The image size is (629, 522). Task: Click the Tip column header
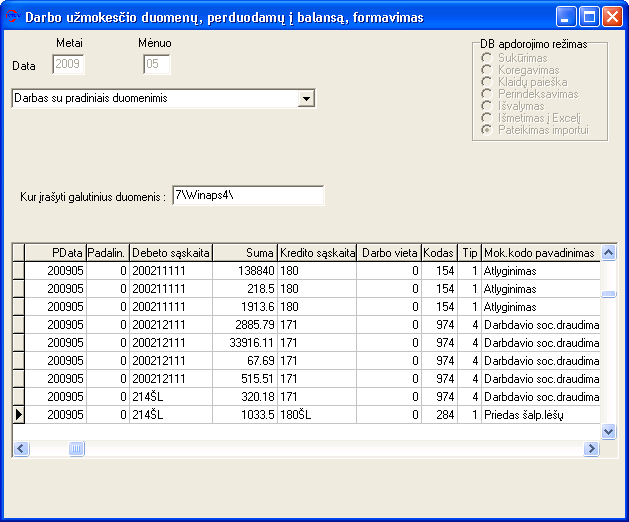click(469, 253)
